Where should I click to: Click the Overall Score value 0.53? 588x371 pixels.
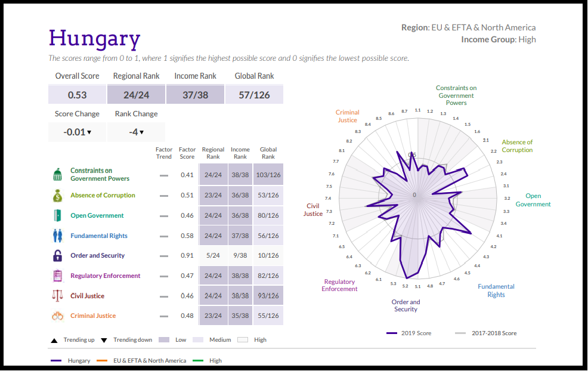[77, 95]
